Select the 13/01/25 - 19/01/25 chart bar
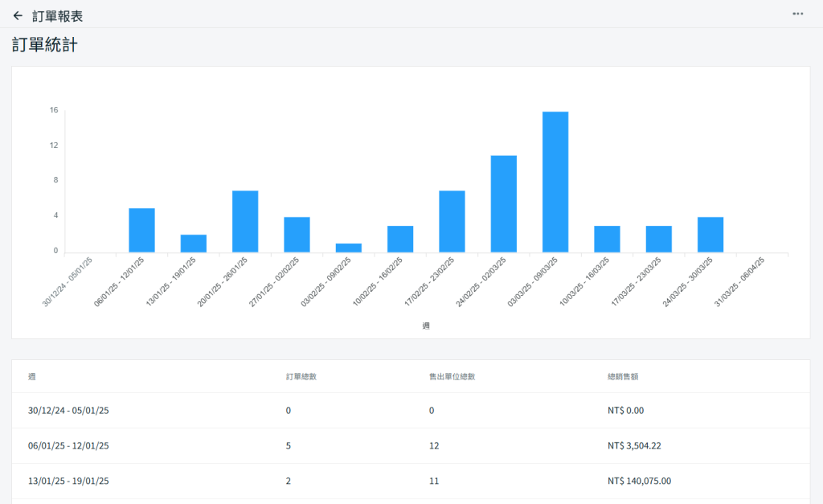The width and height of the screenshot is (823, 504). 194,244
